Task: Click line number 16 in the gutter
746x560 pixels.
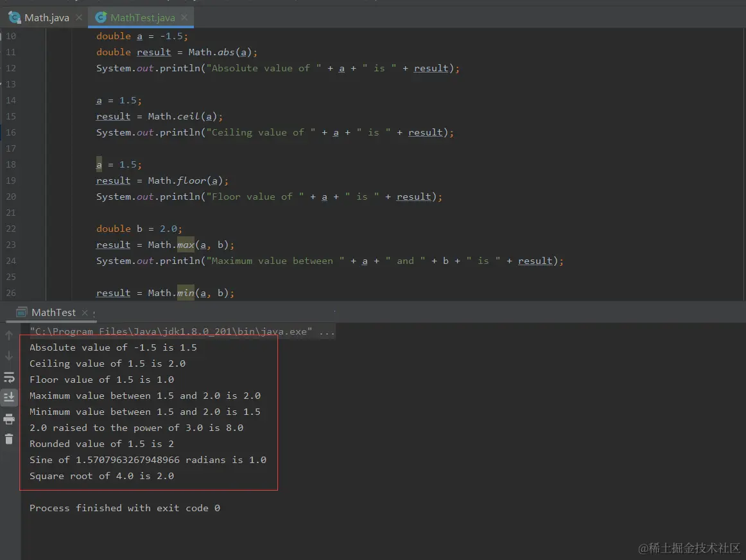Action: click(x=10, y=132)
